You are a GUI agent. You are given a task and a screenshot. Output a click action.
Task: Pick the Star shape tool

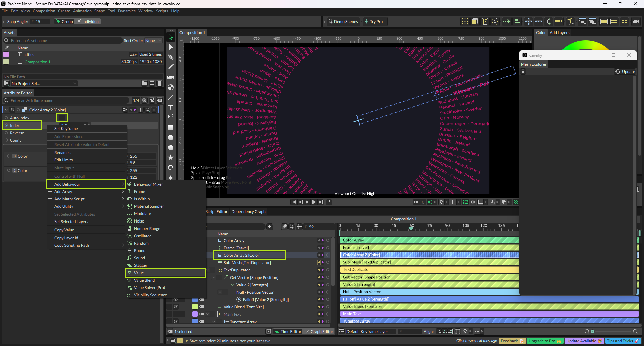(x=171, y=157)
